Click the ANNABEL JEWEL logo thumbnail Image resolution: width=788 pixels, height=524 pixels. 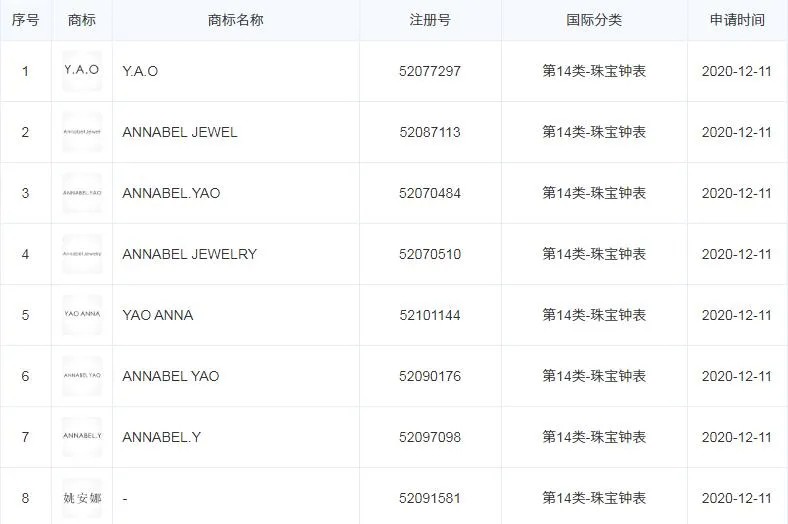coord(82,132)
